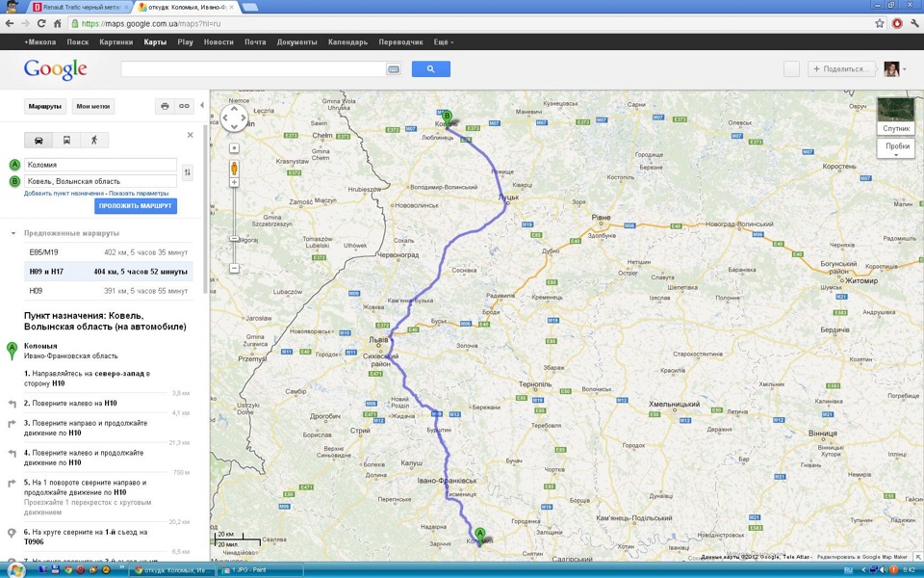Open 'Почта' in the Google bar
The image size is (924, 578).
[x=255, y=41]
